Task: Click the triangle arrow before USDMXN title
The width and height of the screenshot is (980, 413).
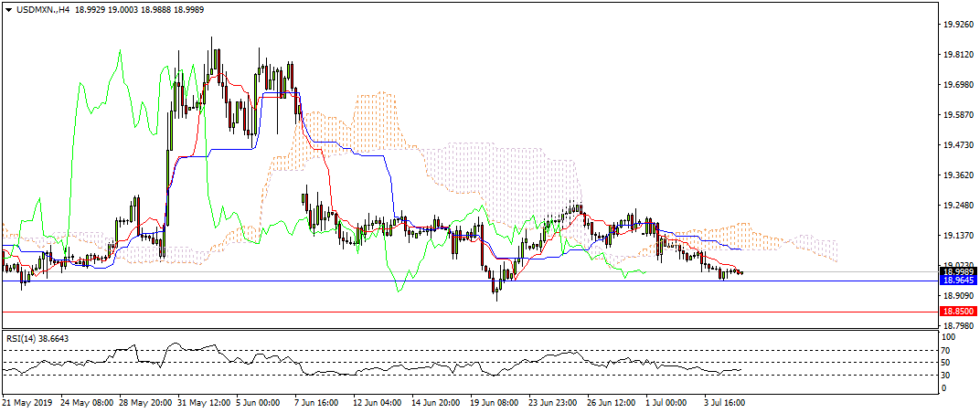Action: point(7,7)
